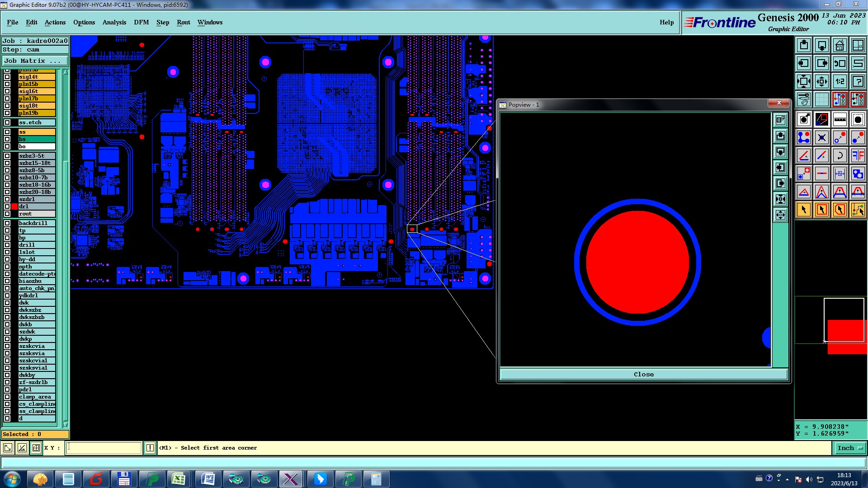Open the DFM menu
This screenshot has height=488, width=868.
141,22
